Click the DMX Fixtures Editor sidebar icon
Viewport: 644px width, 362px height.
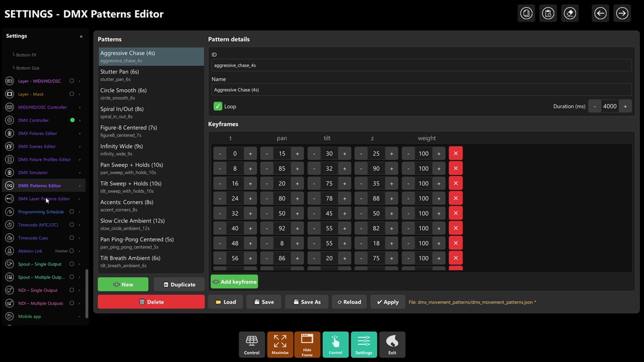(9, 133)
